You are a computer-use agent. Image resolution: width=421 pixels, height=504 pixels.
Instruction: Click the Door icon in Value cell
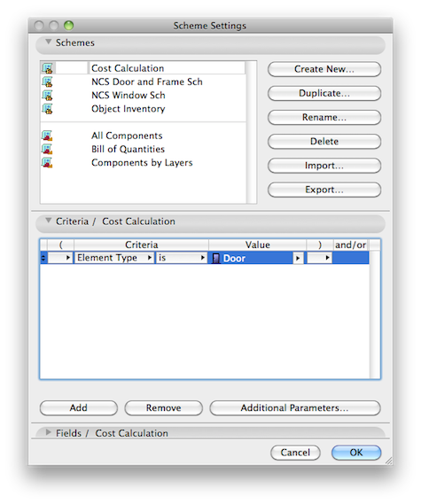click(x=216, y=258)
